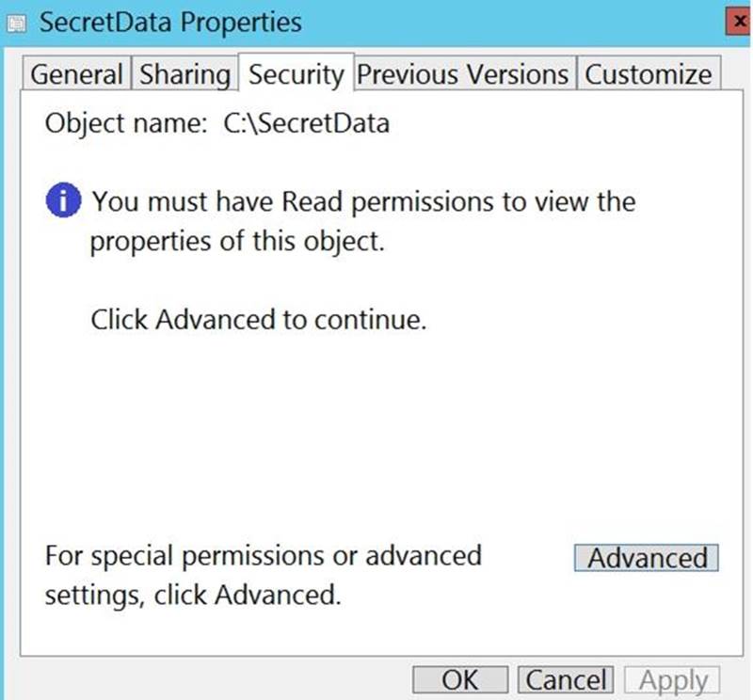
Task: Select the Security tab
Action: (296, 74)
